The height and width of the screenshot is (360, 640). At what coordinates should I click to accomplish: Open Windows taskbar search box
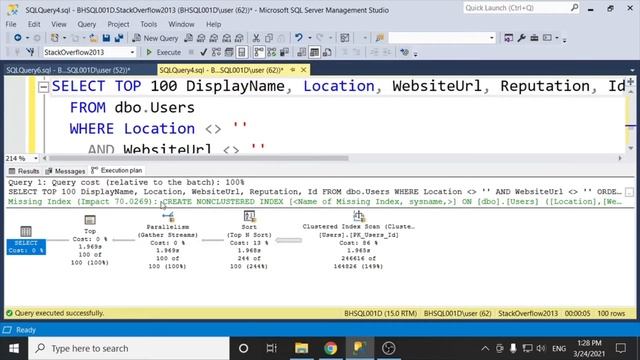(129, 348)
